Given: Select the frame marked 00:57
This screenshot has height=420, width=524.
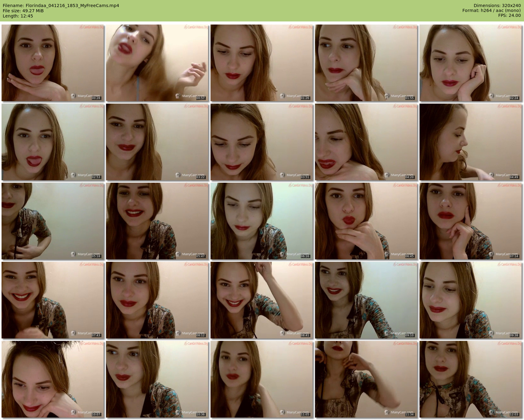Looking at the screenshot, I should (x=157, y=63).
